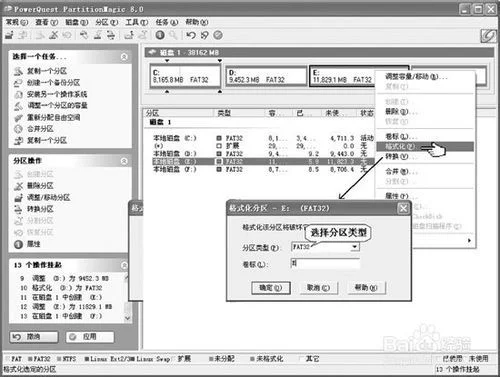Click 取消 in format dialog
The height and width of the screenshot is (377, 500).
tap(318, 288)
